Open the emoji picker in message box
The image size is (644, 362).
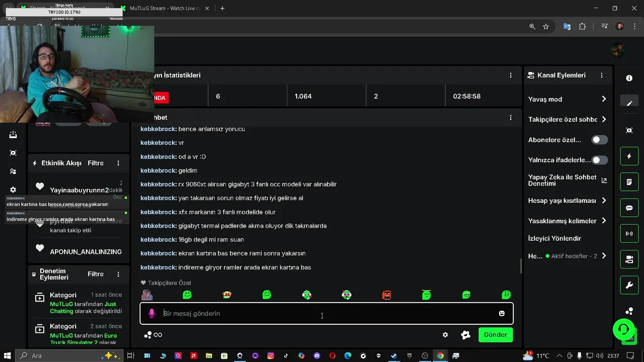coord(502,313)
